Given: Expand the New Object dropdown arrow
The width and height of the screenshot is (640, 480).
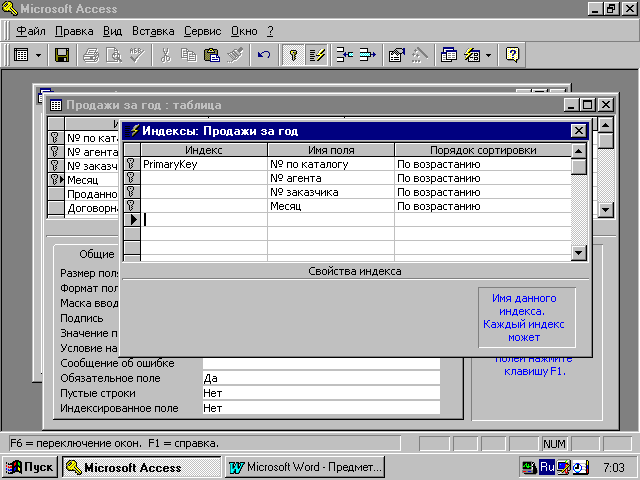Looking at the screenshot, I should [489, 55].
